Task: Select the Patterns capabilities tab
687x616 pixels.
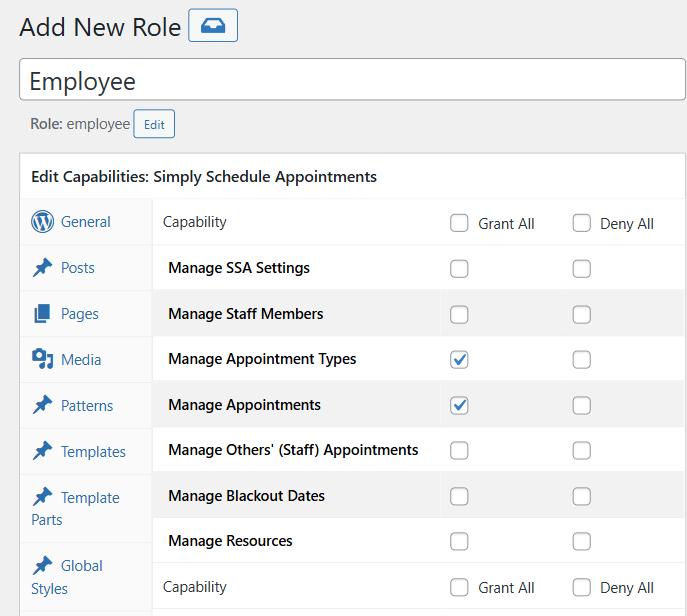Action: (x=86, y=405)
